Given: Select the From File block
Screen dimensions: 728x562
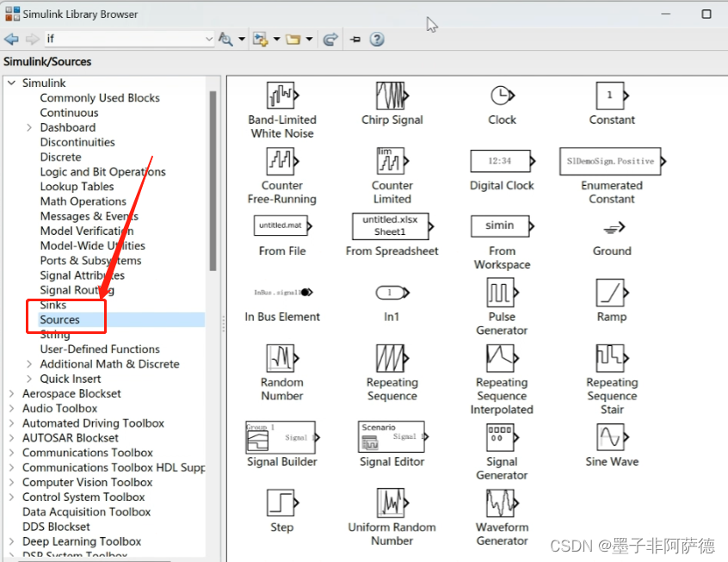Looking at the screenshot, I should [283, 225].
